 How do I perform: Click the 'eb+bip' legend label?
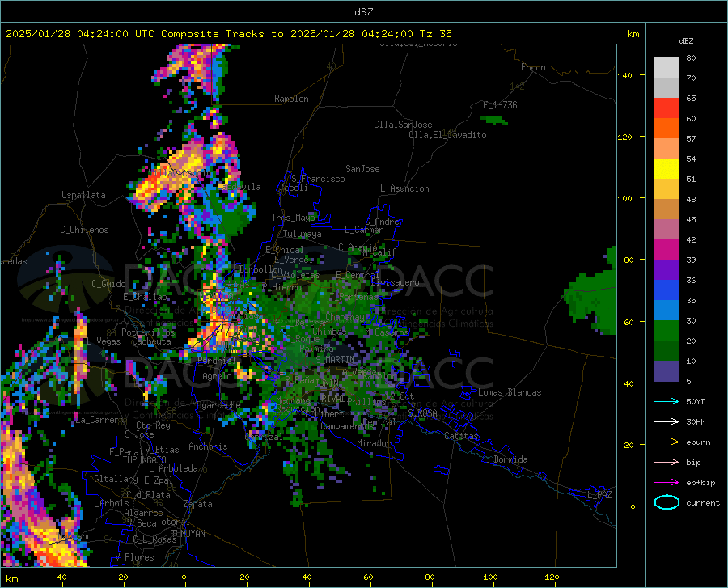[x=700, y=483]
